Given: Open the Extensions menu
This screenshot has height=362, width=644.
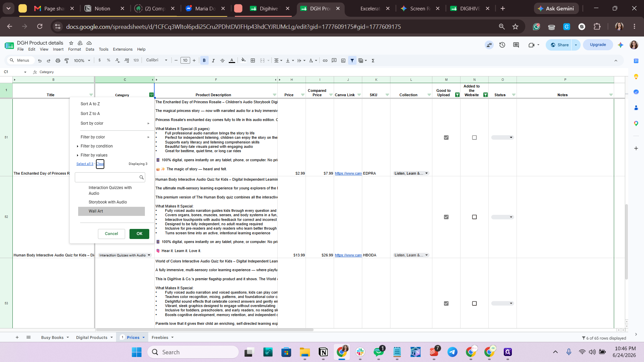Looking at the screenshot, I should click(122, 49).
